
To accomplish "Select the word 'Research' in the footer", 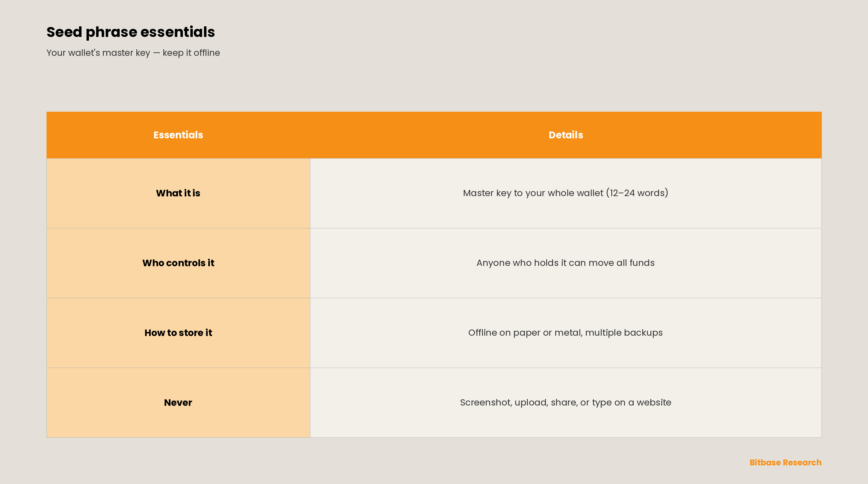I will [802, 462].
